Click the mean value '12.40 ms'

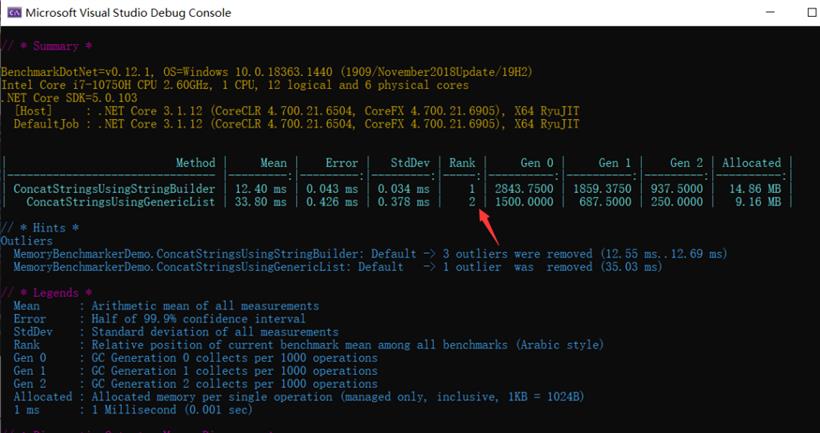coord(260,189)
